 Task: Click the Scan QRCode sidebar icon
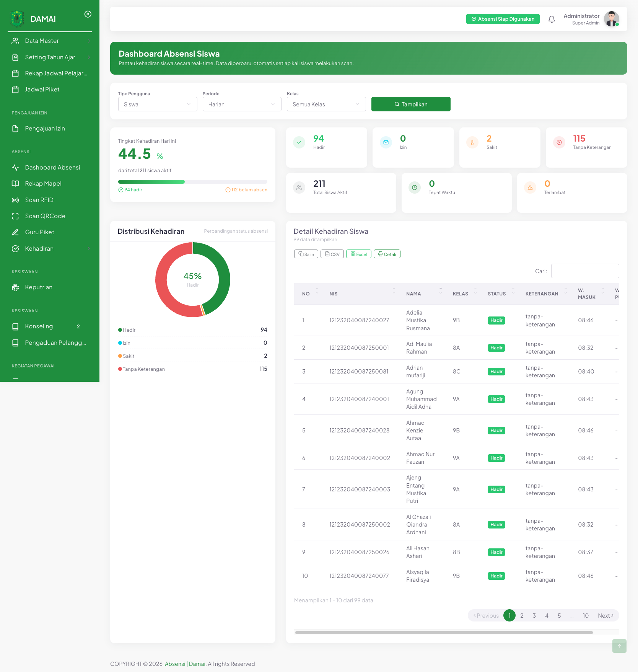click(15, 216)
